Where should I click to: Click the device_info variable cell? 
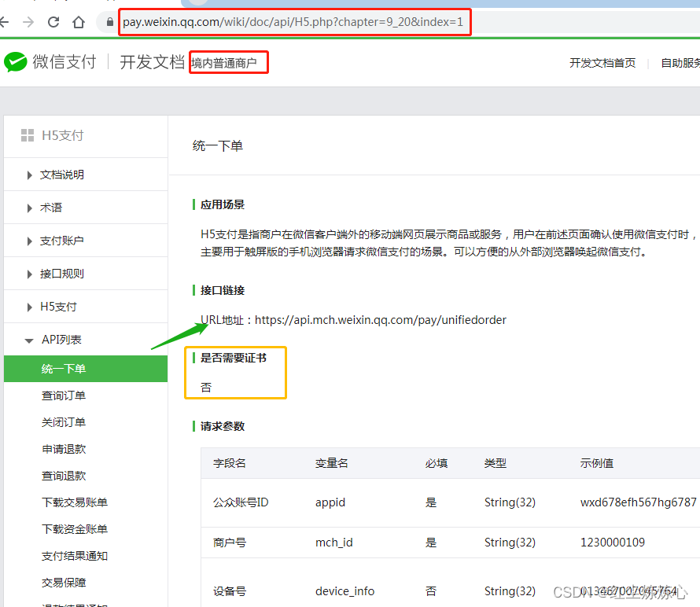344,591
